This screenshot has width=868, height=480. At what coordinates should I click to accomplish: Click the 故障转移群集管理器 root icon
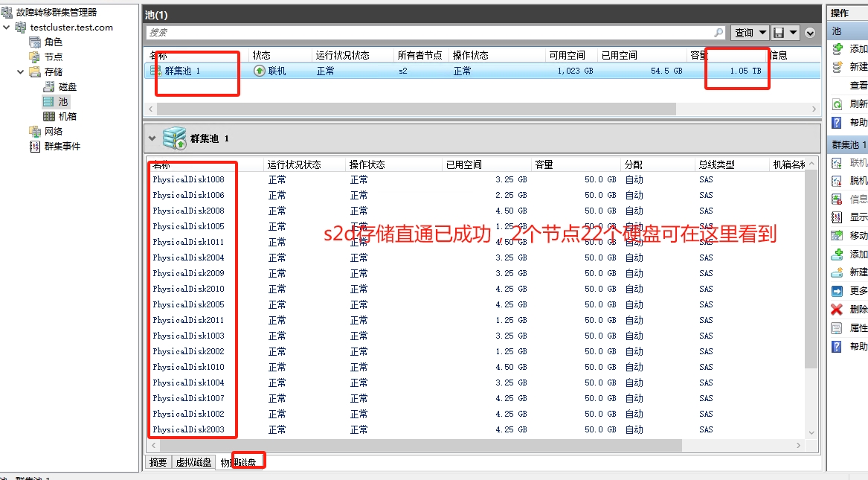pos(7,12)
